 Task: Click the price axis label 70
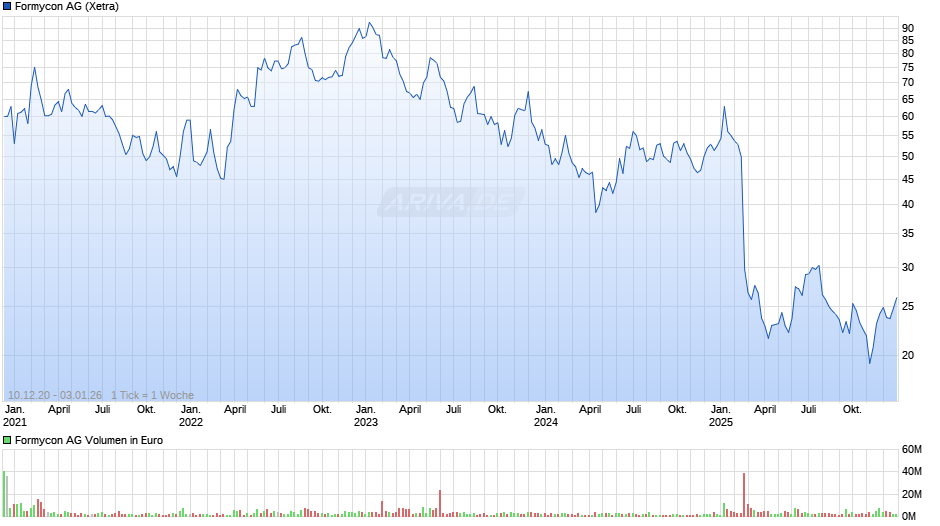908,82
